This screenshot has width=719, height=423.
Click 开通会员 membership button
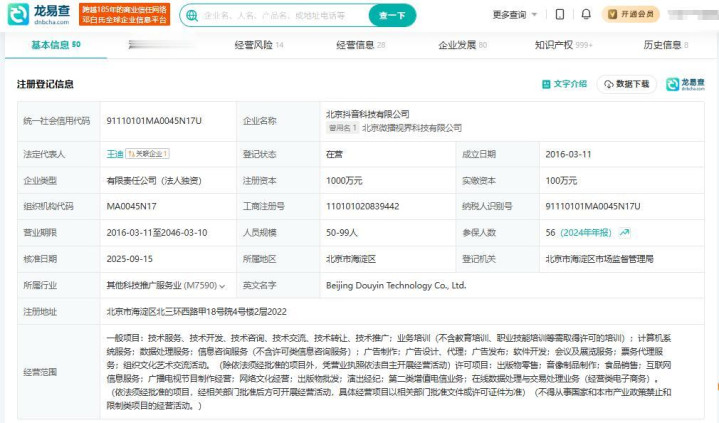click(x=631, y=15)
